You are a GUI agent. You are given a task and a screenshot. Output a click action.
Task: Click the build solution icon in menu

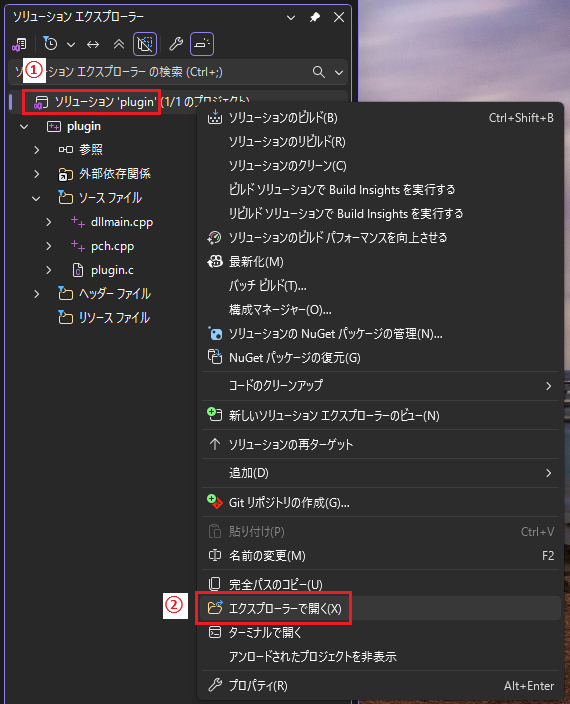[x=215, y=117]
